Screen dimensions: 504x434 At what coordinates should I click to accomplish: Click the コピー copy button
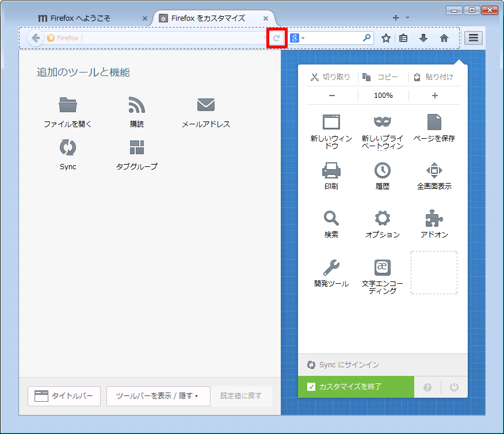(x=380, y=77)
